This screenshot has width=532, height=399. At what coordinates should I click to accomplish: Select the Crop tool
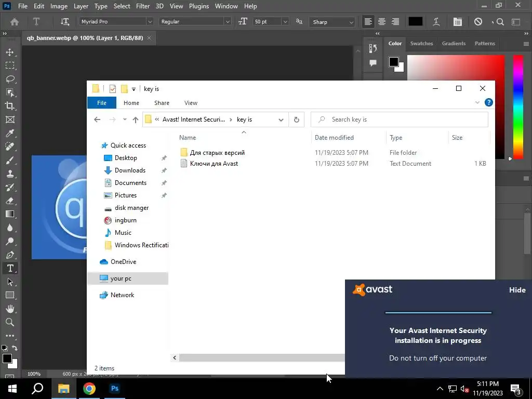pyautogui.click(x=10, y=106)
